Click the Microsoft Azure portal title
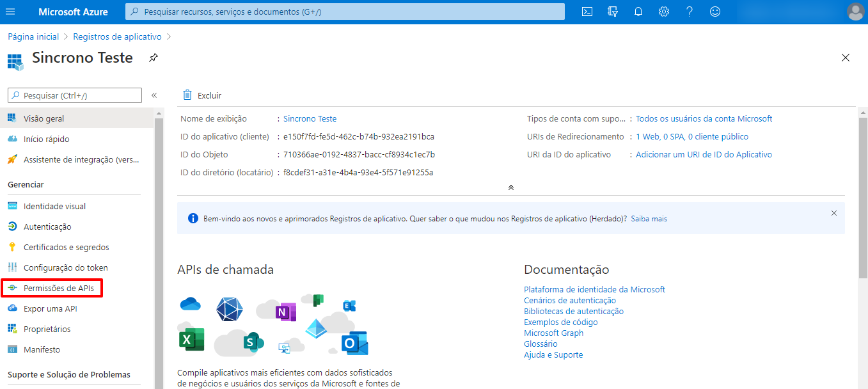This screenshot has width=868, height=389. pos(73,12)
